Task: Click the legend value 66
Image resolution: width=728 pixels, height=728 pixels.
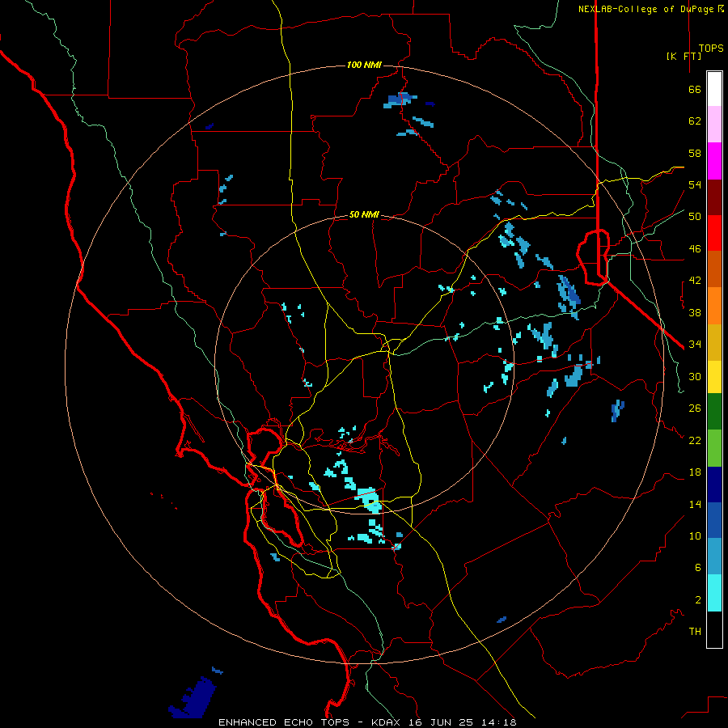Action: tap(695, 90)
